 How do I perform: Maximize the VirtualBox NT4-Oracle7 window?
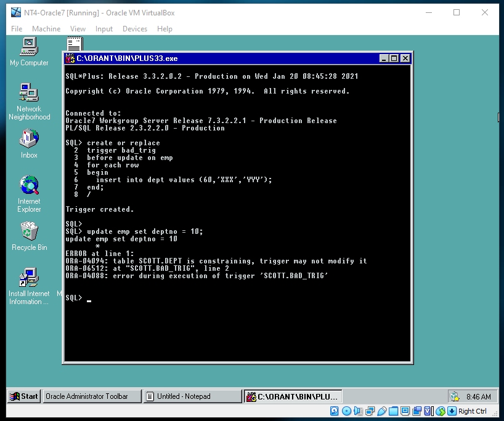point(457,12)
